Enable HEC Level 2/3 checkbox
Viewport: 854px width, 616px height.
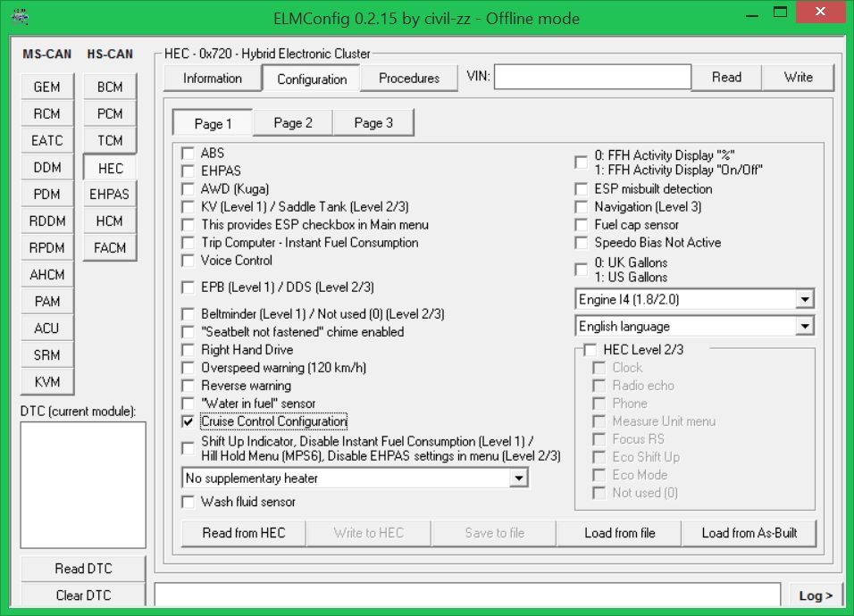coord(590,350)
